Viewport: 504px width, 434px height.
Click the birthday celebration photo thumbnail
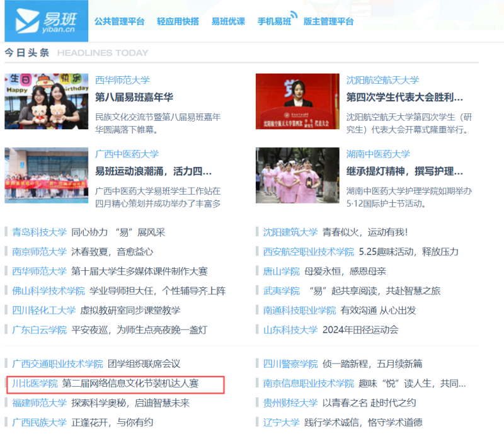coord(45,103)
